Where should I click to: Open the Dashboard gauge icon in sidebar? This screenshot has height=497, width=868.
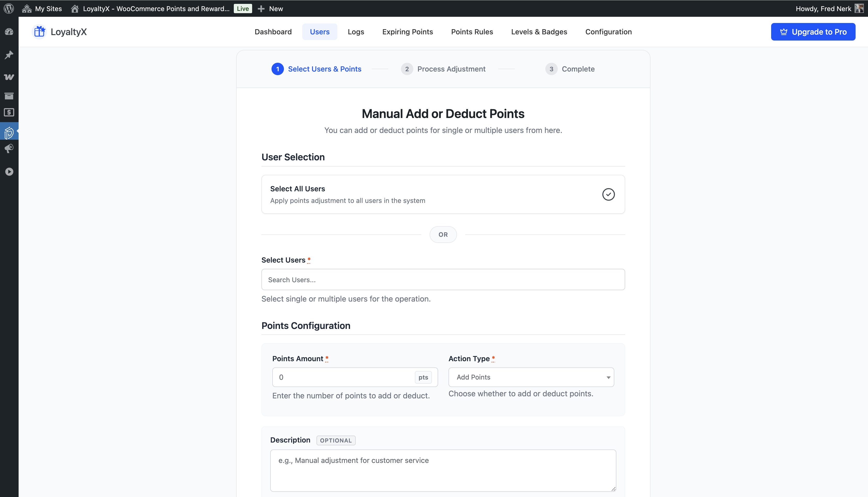(9, 32)
